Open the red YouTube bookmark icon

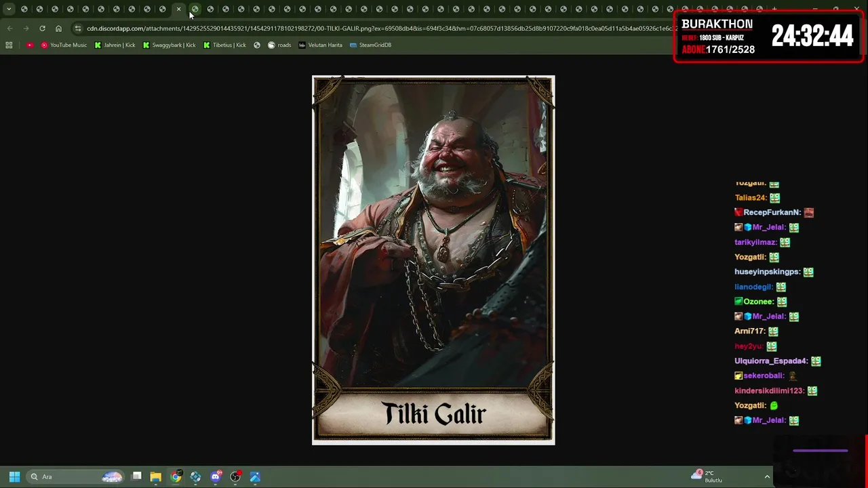(x=30, y=45)
